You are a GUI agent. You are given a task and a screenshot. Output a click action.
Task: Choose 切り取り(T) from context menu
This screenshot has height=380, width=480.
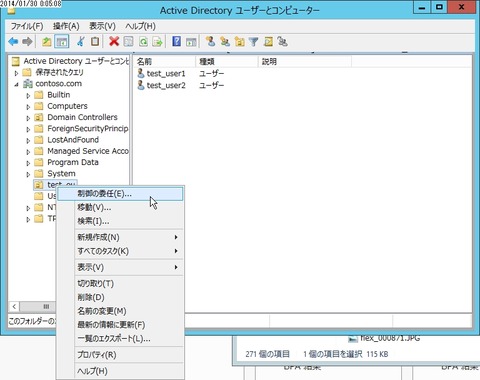120,284
